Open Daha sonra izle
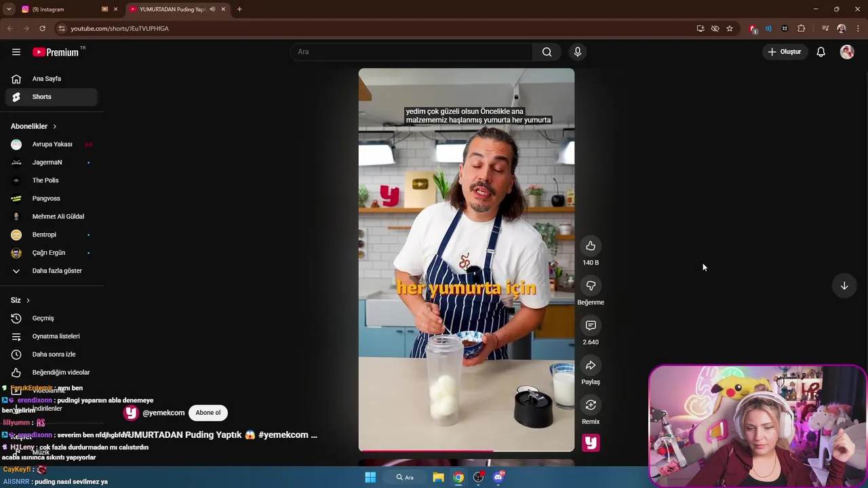The image size is (868, 488). [52, 354]
